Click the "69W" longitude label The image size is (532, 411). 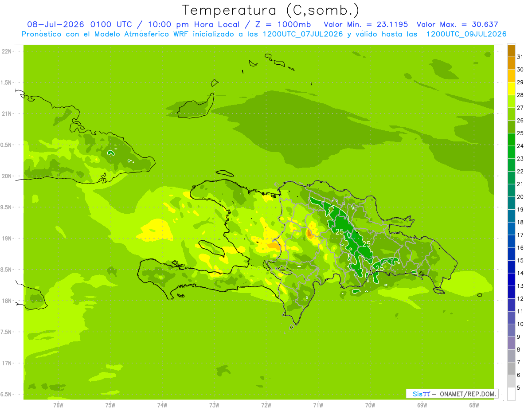point(422,405)
